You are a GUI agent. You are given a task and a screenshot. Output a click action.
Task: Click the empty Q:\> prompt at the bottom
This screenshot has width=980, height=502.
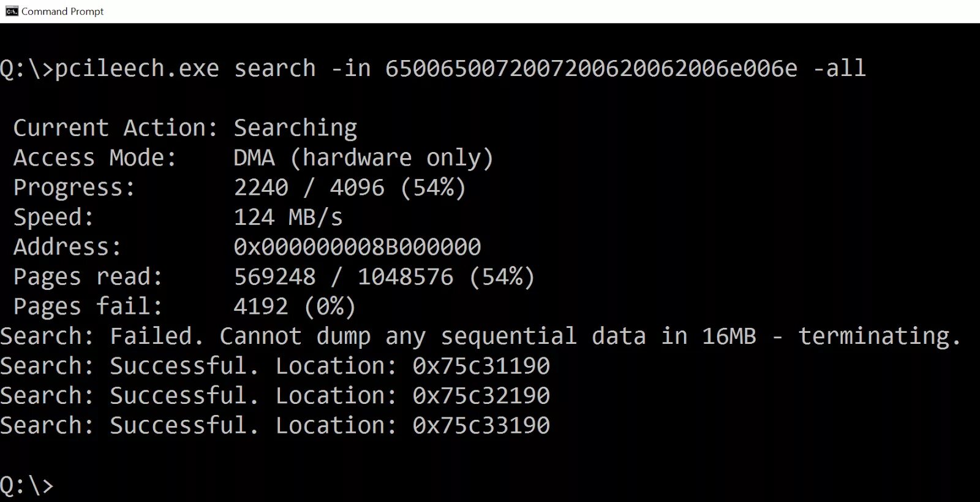tap(27, 485)
